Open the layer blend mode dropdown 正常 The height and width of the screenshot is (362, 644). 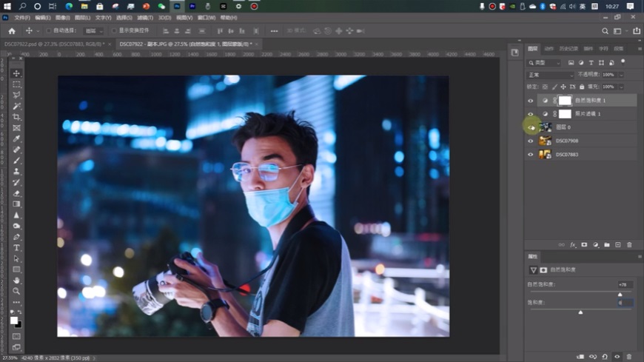tap(550, 75)
